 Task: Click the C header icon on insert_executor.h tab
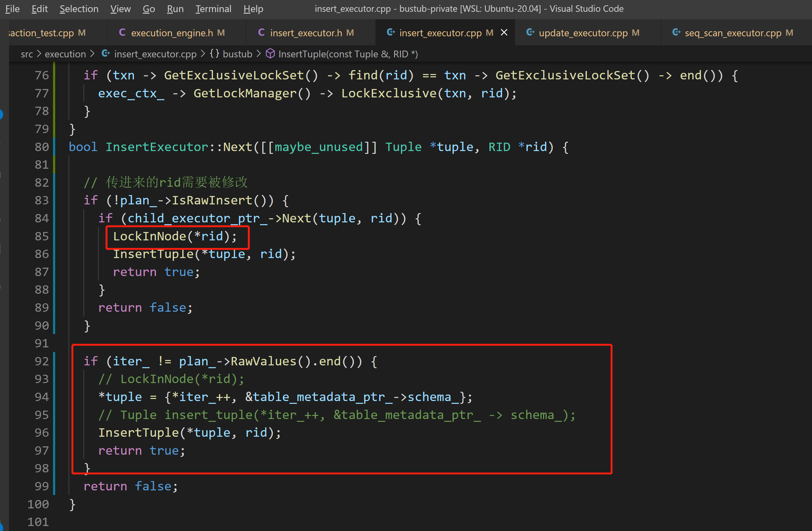[261, 33]
